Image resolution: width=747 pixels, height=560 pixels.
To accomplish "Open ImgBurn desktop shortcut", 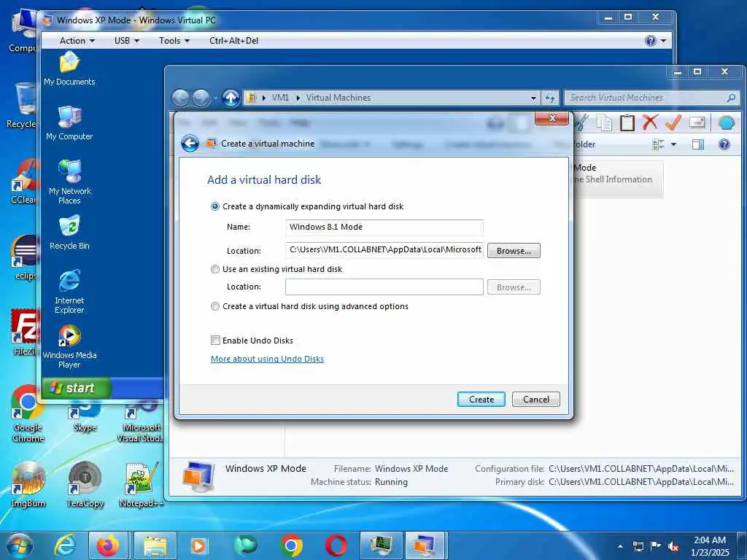I will tap(28, 485).
